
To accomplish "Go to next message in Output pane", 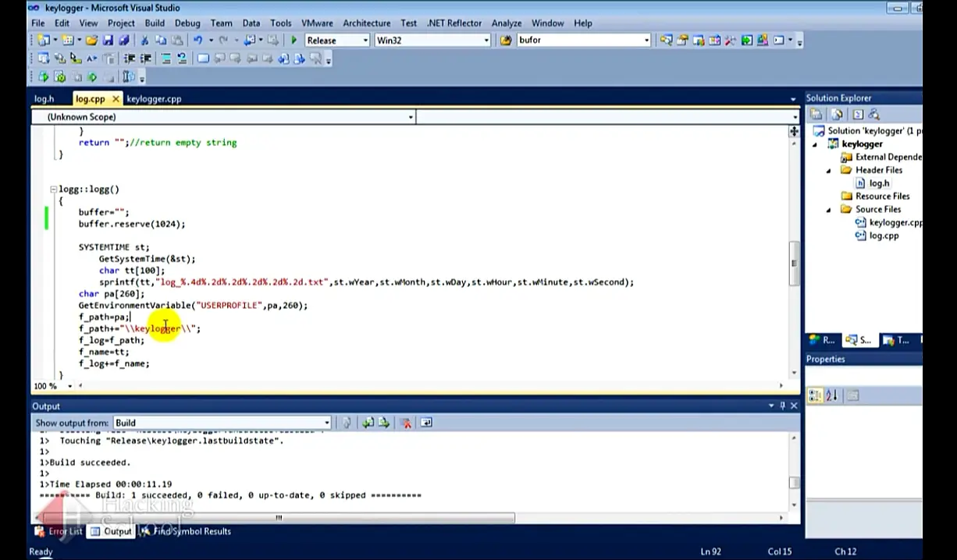I will click(x=383, y=423).
